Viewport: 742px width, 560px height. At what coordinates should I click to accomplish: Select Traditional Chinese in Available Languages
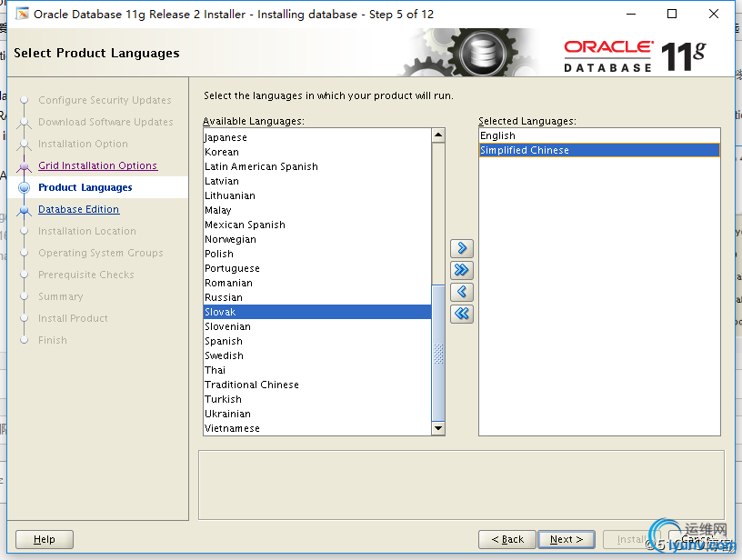pos(317,385)
